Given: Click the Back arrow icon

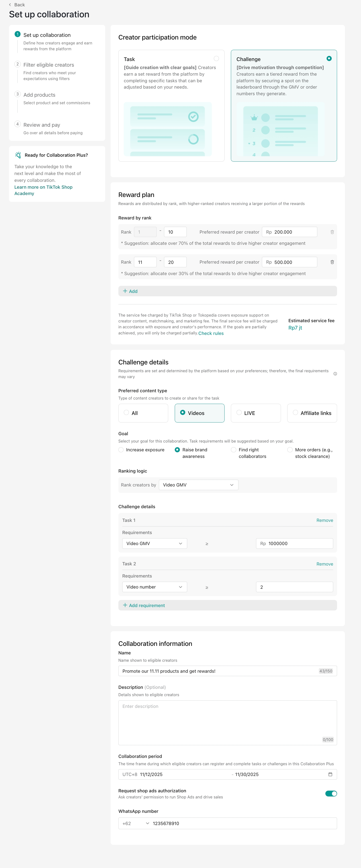Looking at the screenshot, I should click(10, 5).
